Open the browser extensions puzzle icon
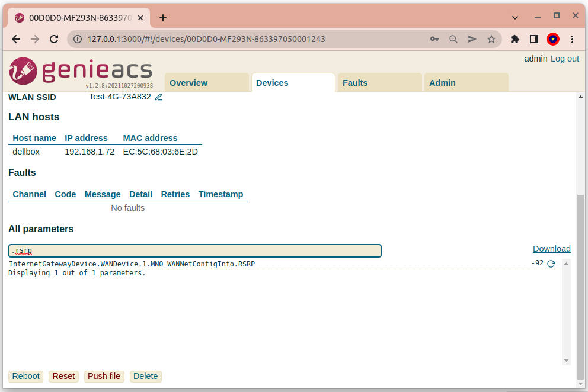The height and width of the screenshot is (392, 588). (514, 39)
